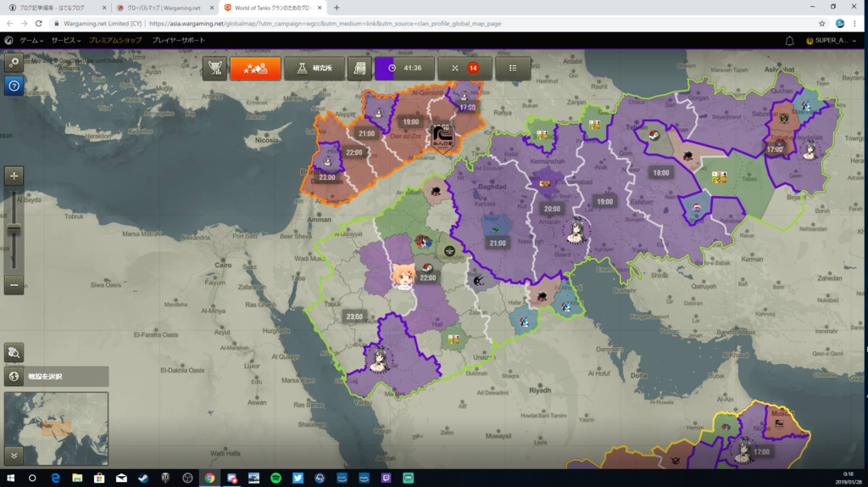Switch to グローバルマップ Wargaming.net tab
This screenshot has height=487, width=868.
(x=165, y=8)
